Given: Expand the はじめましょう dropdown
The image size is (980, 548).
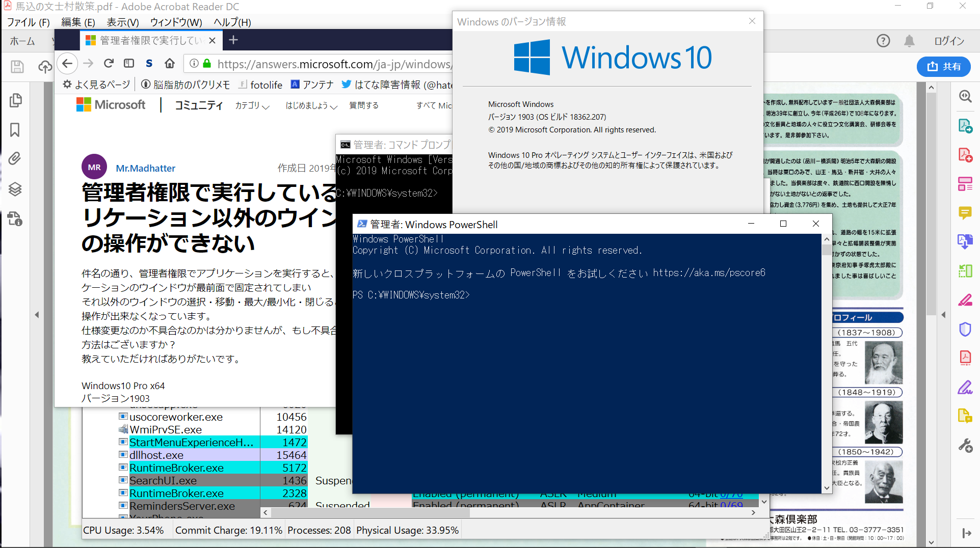Looking at the screenshot, I should tap(311, 105).
